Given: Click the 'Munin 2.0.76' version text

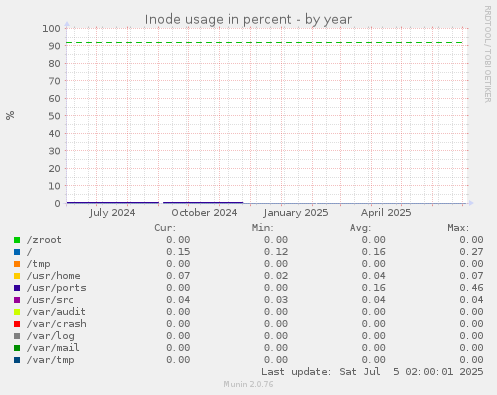Looking at the screenshot, I should click(x=248, y=384).
